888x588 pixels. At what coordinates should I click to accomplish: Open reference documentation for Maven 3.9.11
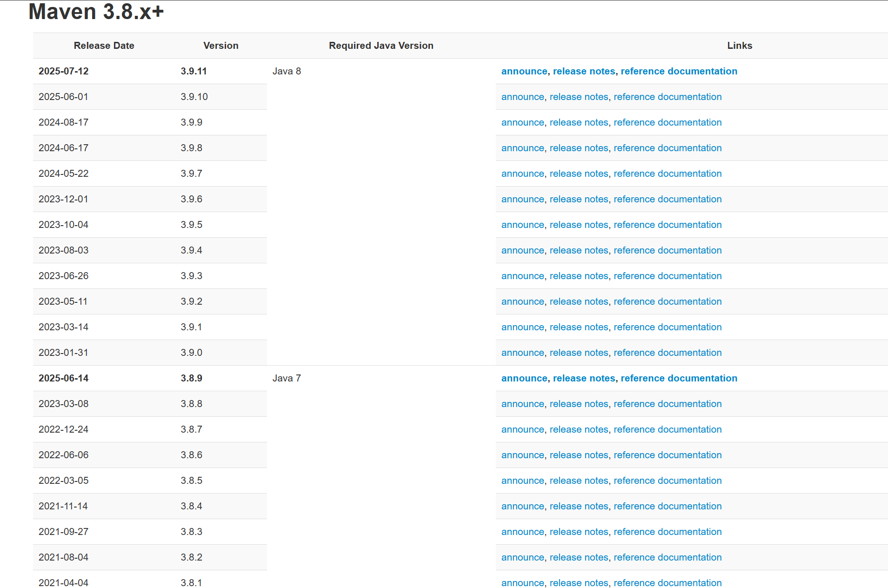pyautogui.click(x=679, y=71)
